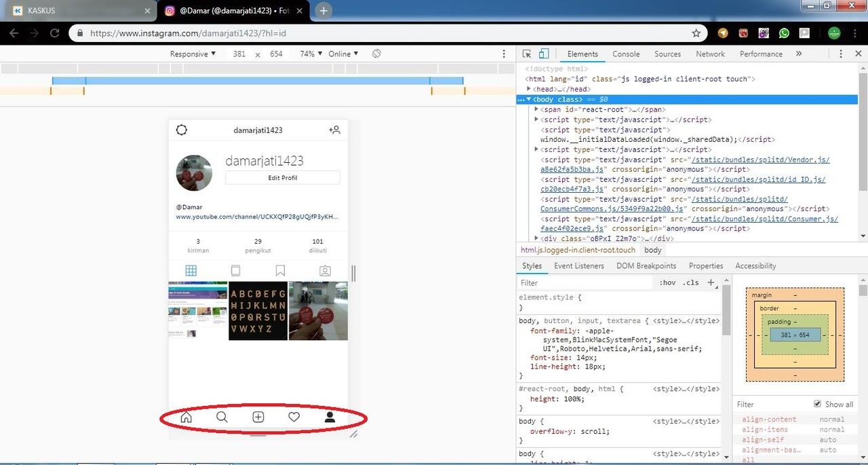Reload the Instagram page
The image size is (868, 465).
tap(55, 33)
